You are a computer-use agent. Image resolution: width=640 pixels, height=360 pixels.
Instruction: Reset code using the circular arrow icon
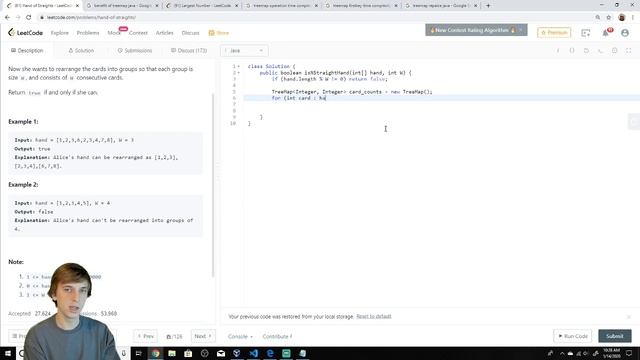click(x=586, y=51)
